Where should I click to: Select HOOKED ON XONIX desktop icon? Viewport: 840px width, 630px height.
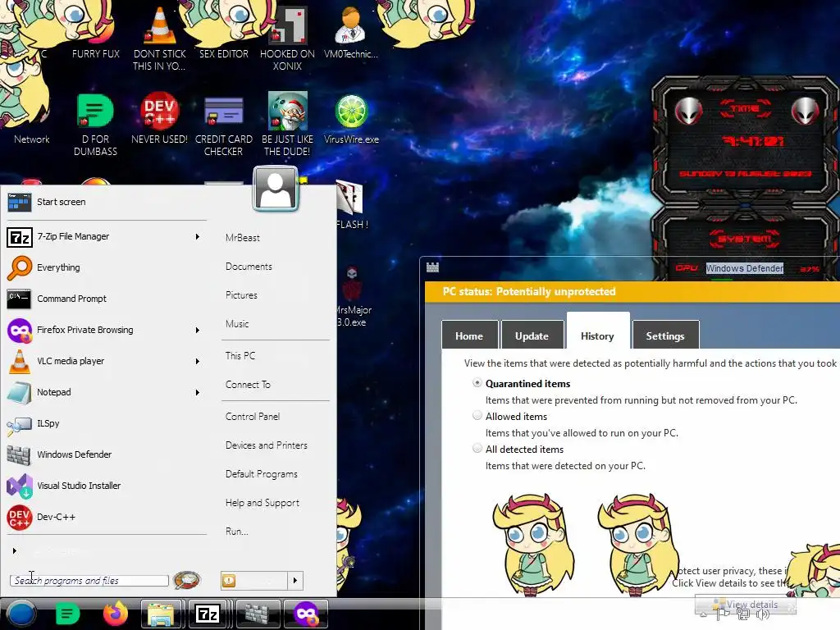pyautogui.click(x=287, y=39)
